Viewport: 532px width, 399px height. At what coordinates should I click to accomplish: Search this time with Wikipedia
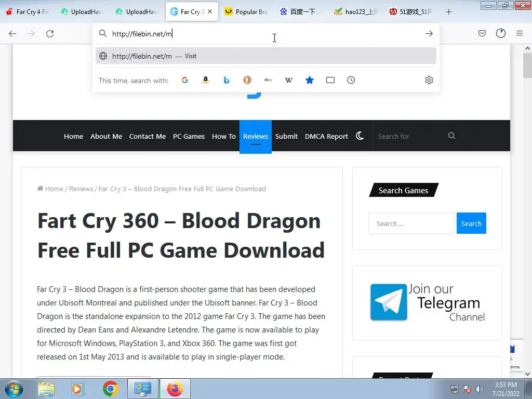click(289, 80)
